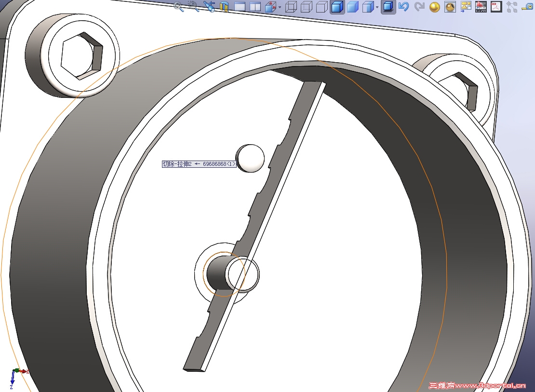
Task: Open the gold sphere Edit Appearance tool
Action: [435, 7]
